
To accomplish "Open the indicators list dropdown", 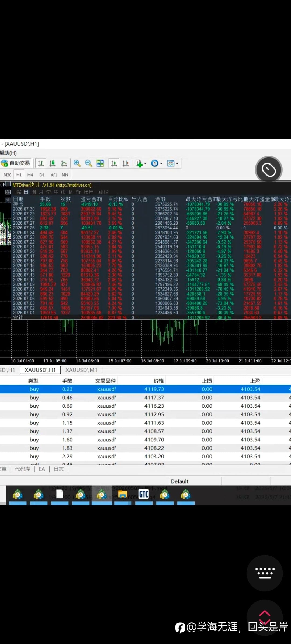I will 141,163.
